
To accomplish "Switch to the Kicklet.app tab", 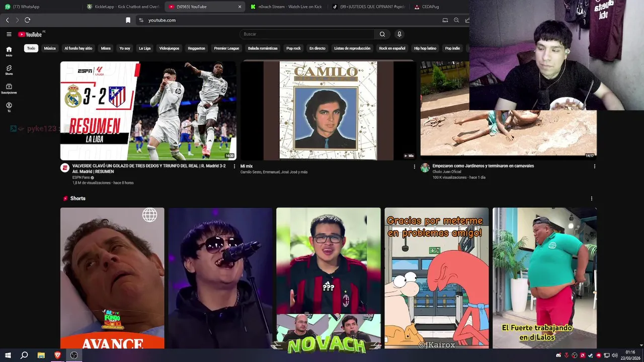I will (123, 7).
